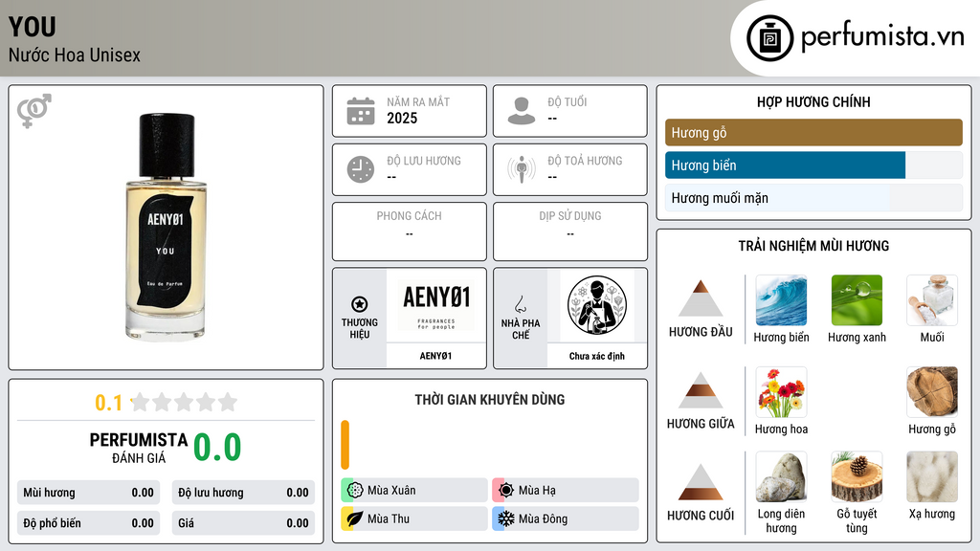Viewport: 980px width, 551px height.
Task: Click the Gỗ tuyết tùng note thumbnail
Action: (857, 476)
